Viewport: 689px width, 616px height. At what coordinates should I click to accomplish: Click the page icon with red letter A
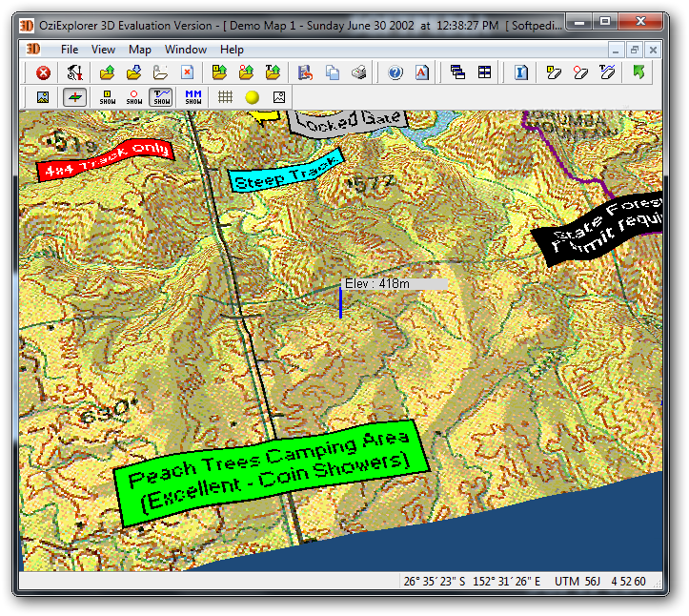click(x=422, y=72)
